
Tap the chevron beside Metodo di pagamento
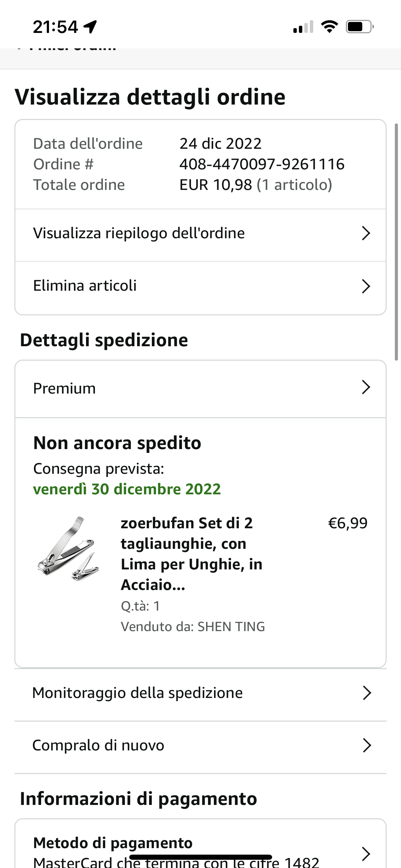coord(366,854)
